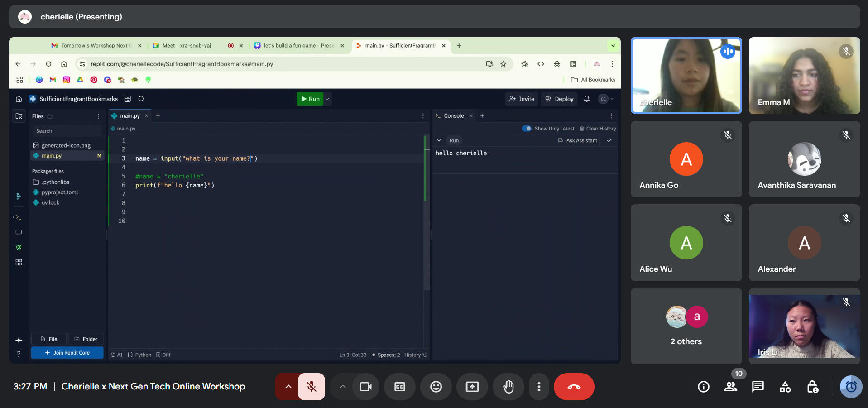Expand audio settings arrow beside microphone

pyautogui.click(x=288, y=387)
